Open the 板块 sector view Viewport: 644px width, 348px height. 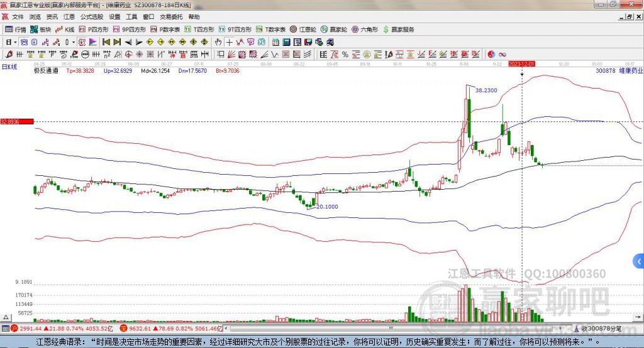(41, 30)
